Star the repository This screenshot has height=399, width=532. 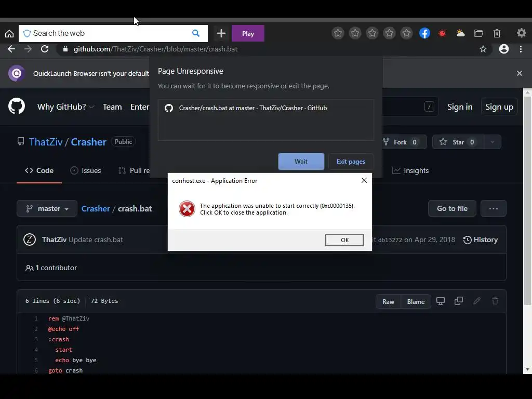tap(458, 142)
